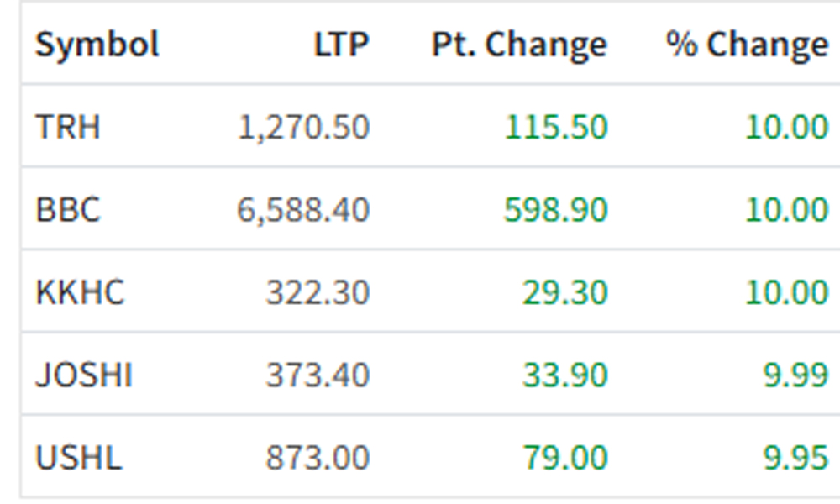
Task: Click TRH point change value 115.50
Action: (556, 127)
